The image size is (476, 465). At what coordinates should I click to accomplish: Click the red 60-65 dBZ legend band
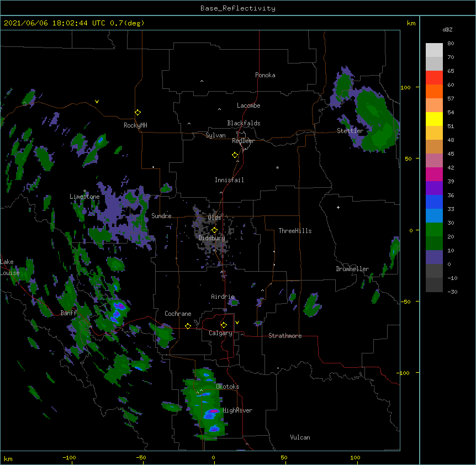(x=434, y=77)
